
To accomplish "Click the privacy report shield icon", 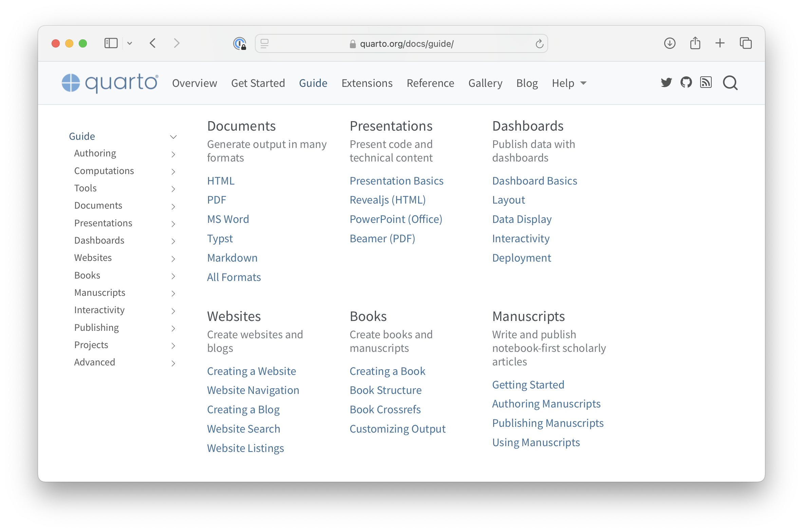I will click(x=240, y=43).
